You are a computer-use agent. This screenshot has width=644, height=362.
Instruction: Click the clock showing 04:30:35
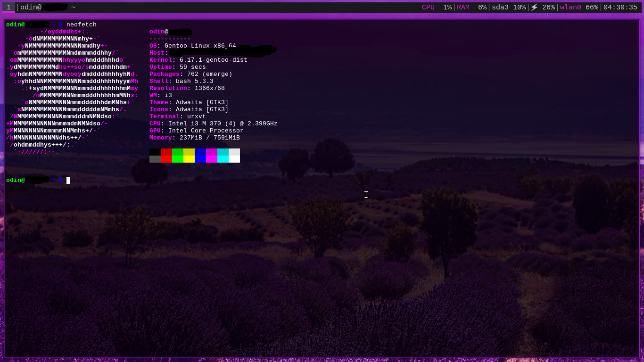point(620,8)
